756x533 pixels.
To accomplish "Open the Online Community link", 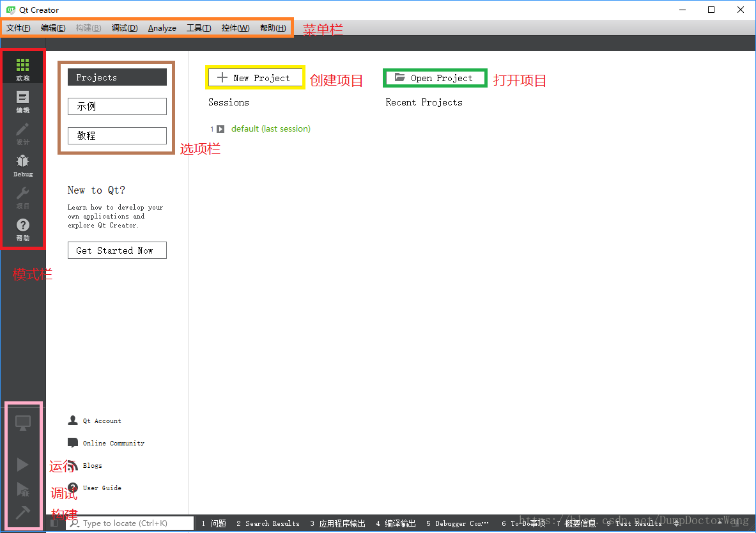I will (113, 444).
